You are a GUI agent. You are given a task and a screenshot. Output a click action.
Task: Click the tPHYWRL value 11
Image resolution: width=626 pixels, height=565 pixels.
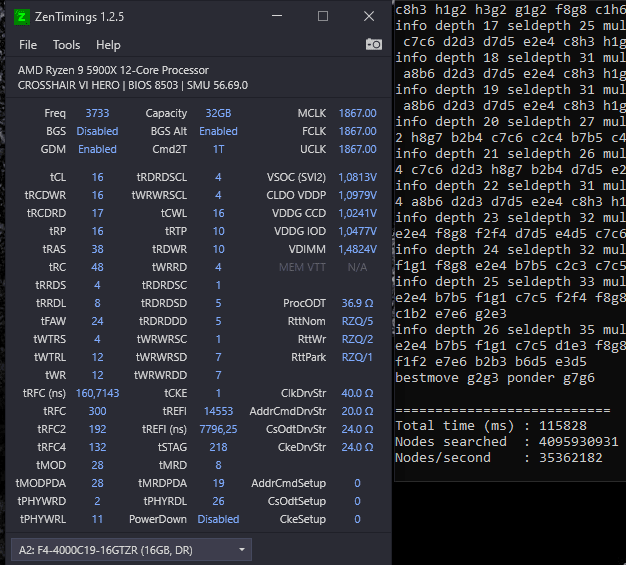point(97,519)
